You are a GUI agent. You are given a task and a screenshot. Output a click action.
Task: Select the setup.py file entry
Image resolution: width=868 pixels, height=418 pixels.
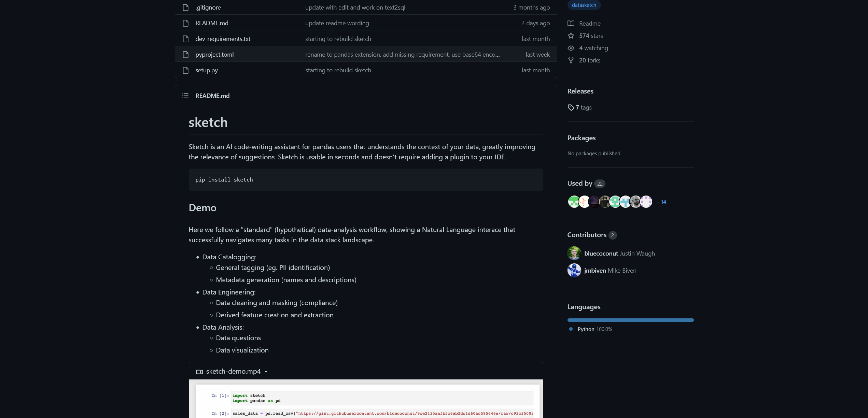[x=207, y=70]
